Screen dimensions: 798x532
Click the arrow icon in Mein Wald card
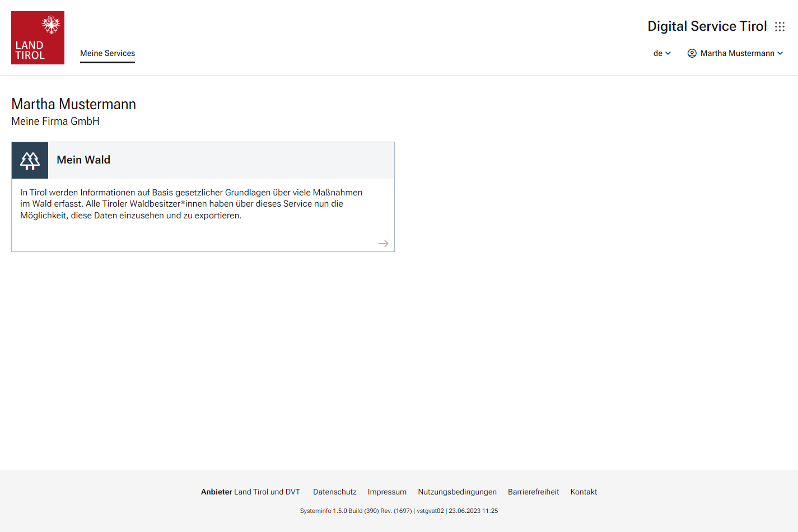tap(383, 244)
